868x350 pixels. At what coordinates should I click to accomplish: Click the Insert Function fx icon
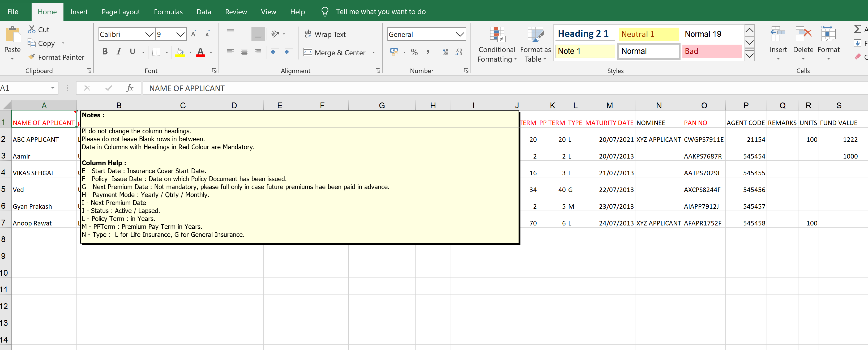(x=130, y=88)
